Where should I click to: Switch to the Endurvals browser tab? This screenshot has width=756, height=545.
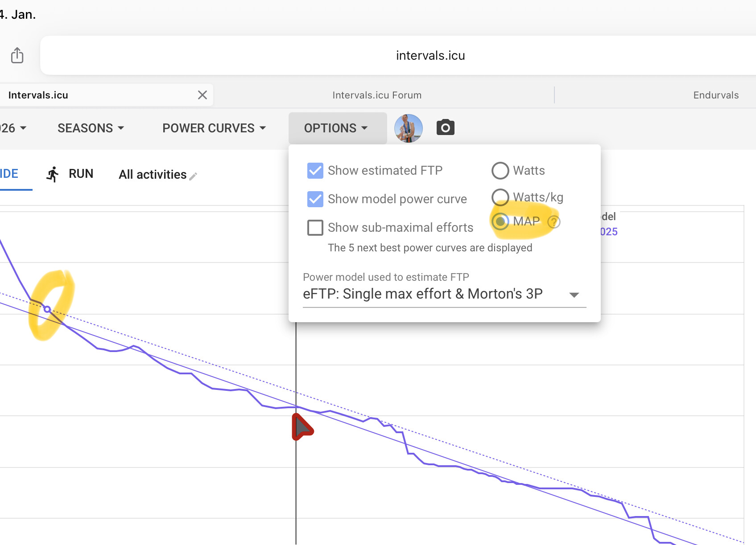coord(715,95)
